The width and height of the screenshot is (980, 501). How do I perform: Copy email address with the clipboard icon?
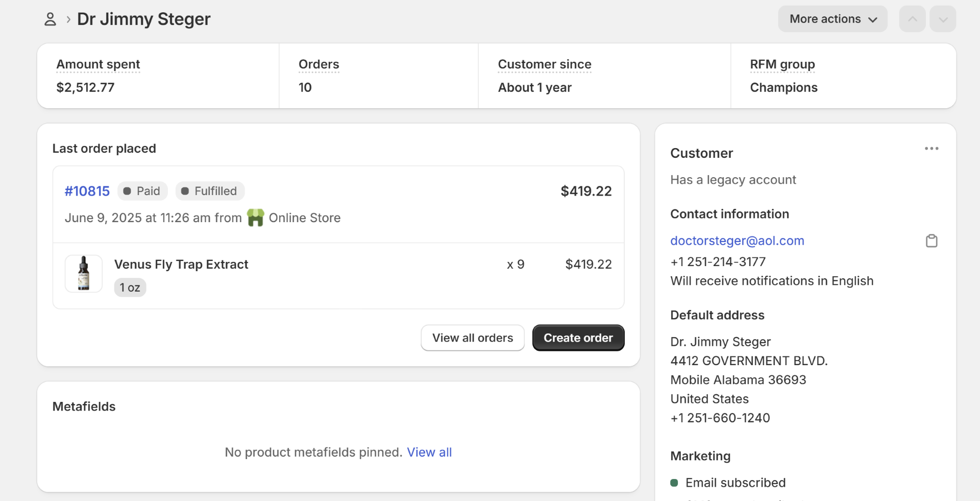(932, 241)
